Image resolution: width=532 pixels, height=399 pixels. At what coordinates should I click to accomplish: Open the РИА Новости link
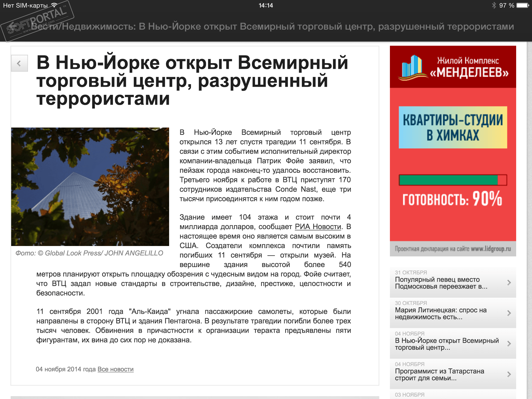tap(318, 227)
